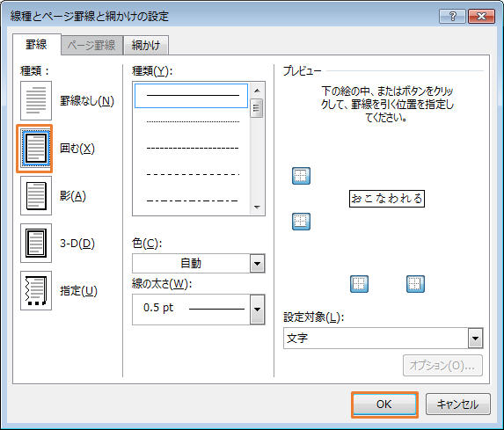Click the line style list scroll down arrow
504x430 pixels.
click(x=257, y=208)
